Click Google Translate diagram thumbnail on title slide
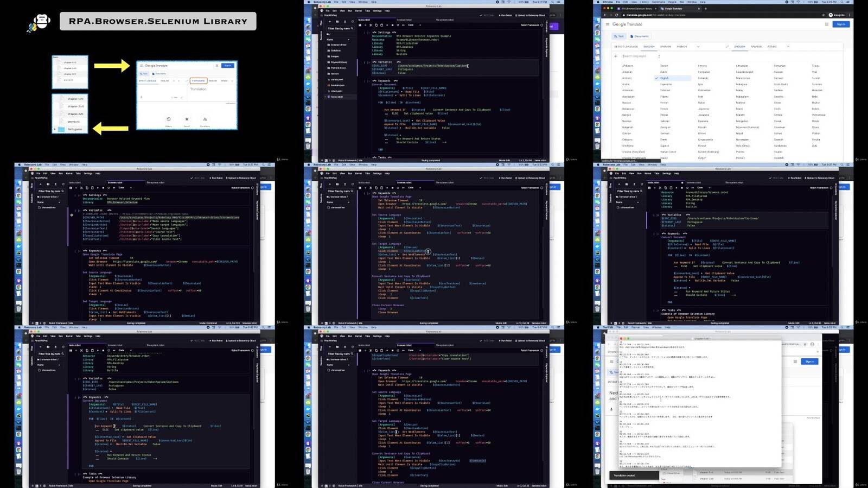Viewport: 868px width, 488px height. tap(187, 96)
